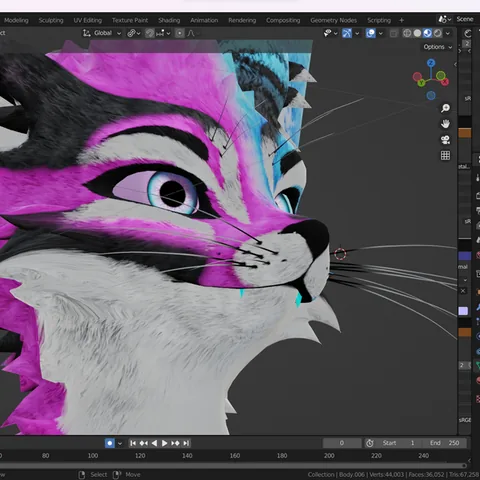
Task: Open object types visibility dropdown
Action: point(331,33)
